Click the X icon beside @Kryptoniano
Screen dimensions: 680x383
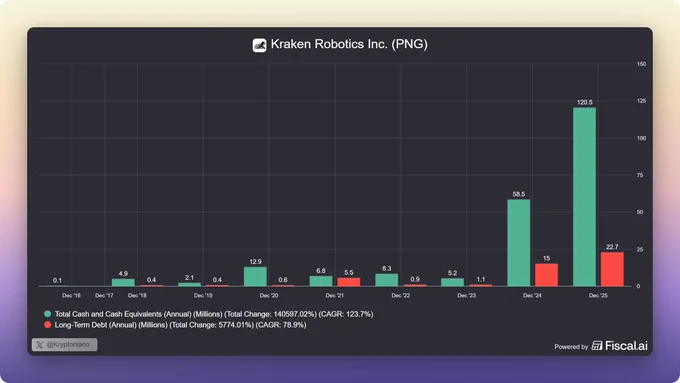pyautogui.click(x=39, y=345)
